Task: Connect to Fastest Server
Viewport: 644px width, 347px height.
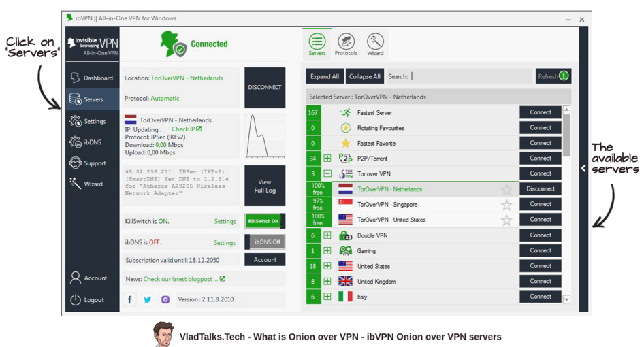Action: click(540, 112)
